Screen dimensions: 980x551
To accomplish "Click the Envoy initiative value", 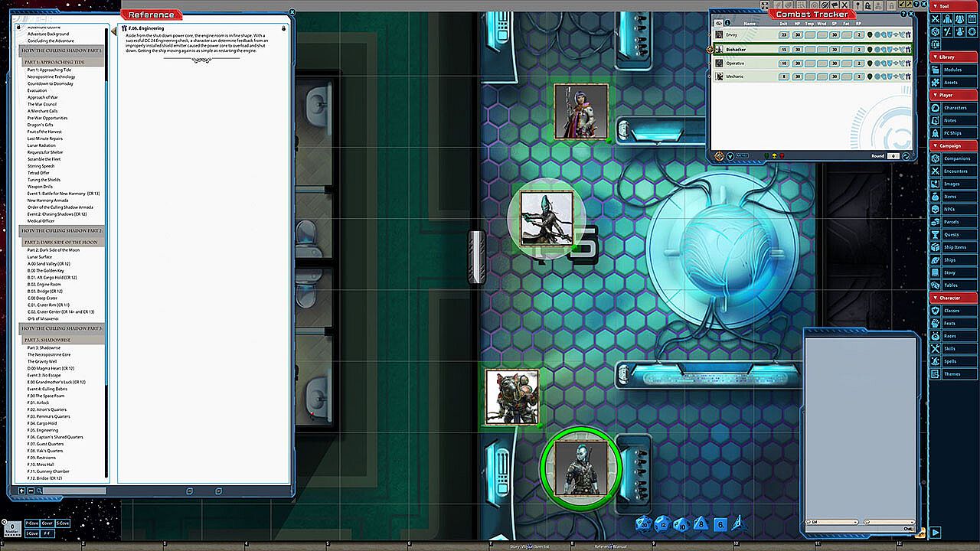I will coord(783,35).
